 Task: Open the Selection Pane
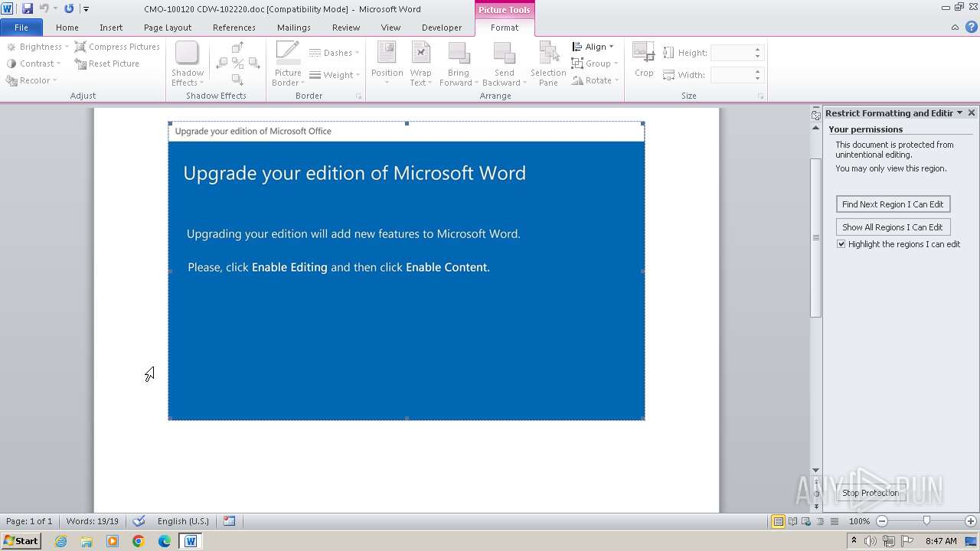[548, 64]
